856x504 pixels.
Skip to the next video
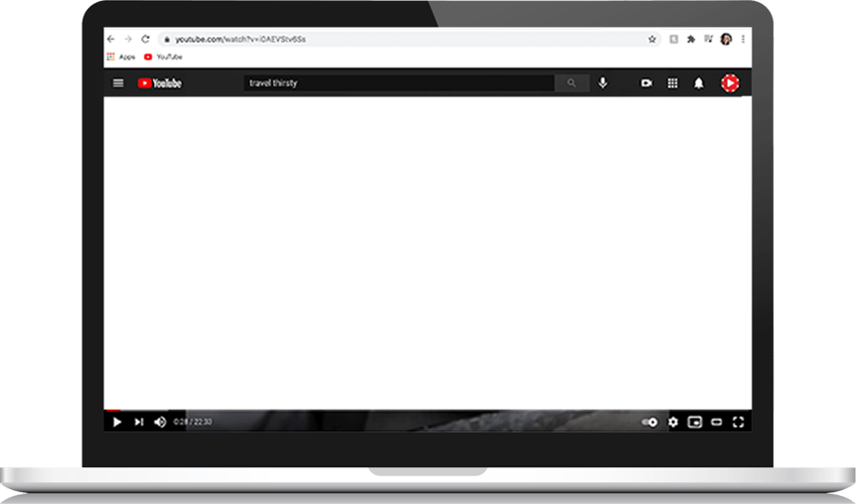click(139, 422)
